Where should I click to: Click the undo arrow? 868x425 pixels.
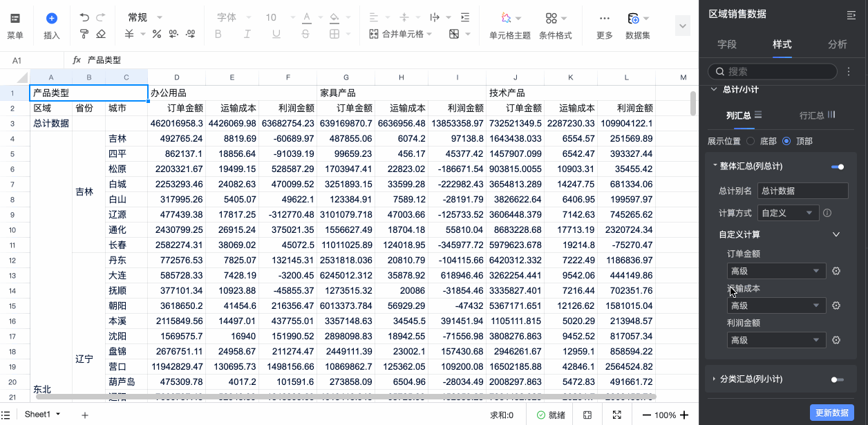pos(84,17)
